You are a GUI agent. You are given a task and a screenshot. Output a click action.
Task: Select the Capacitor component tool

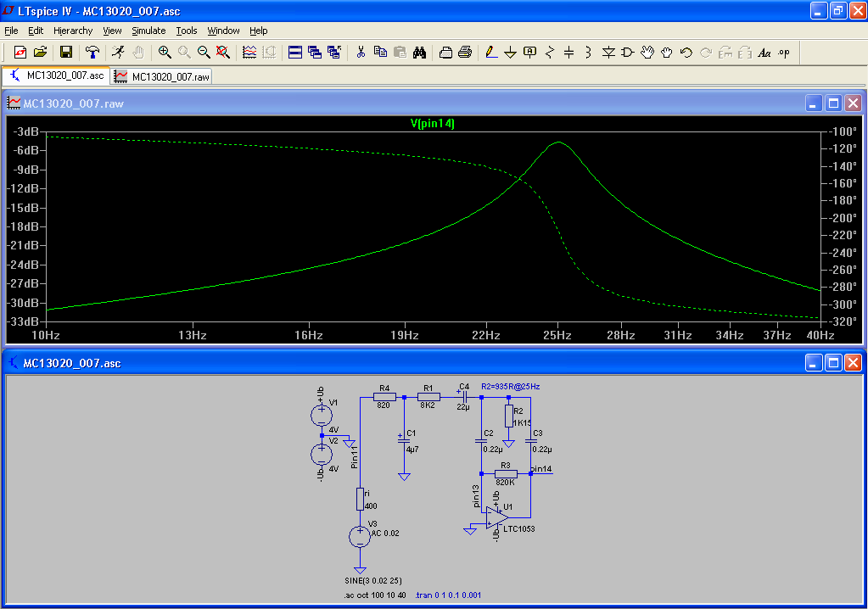click(568, 53)
